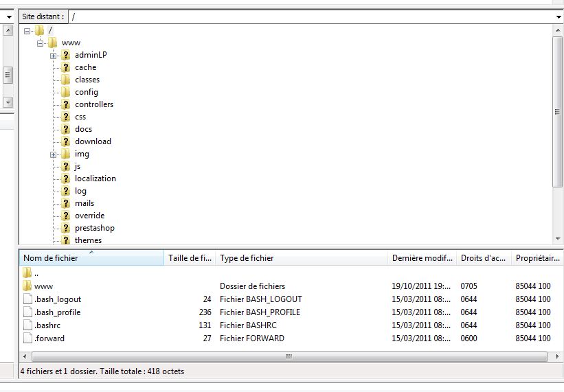Click the js unknown-folder icon
Viewport: 564px width, 392px height.
click(65, 166)
